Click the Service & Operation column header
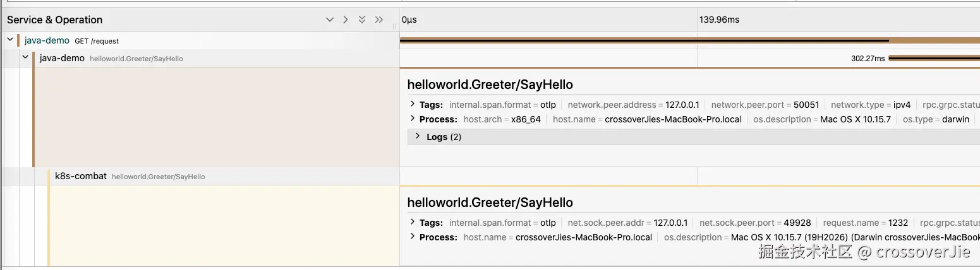Viewport: 980px width, 270px height. pos(54,20)
